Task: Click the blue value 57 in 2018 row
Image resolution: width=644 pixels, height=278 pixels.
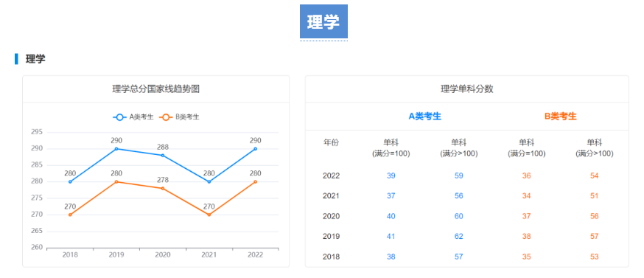Action: [x=459, y=257]
